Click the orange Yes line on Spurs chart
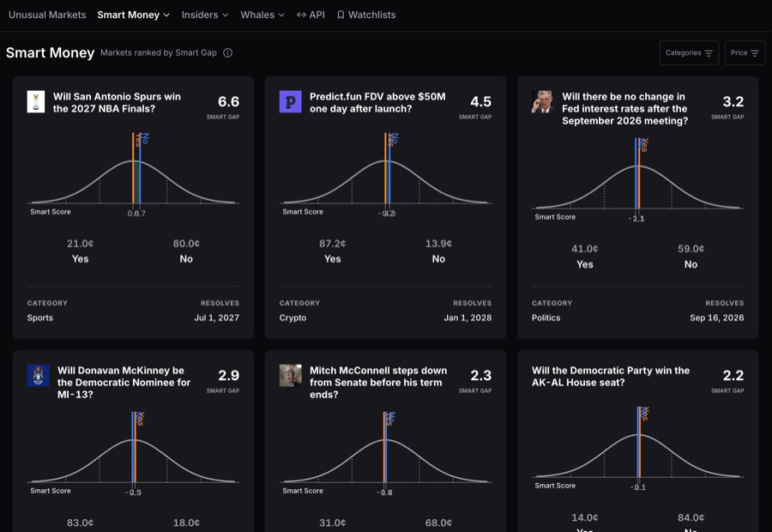Viewport: 772px width, 532px height. pyautogui.click(x=133, y=167)
